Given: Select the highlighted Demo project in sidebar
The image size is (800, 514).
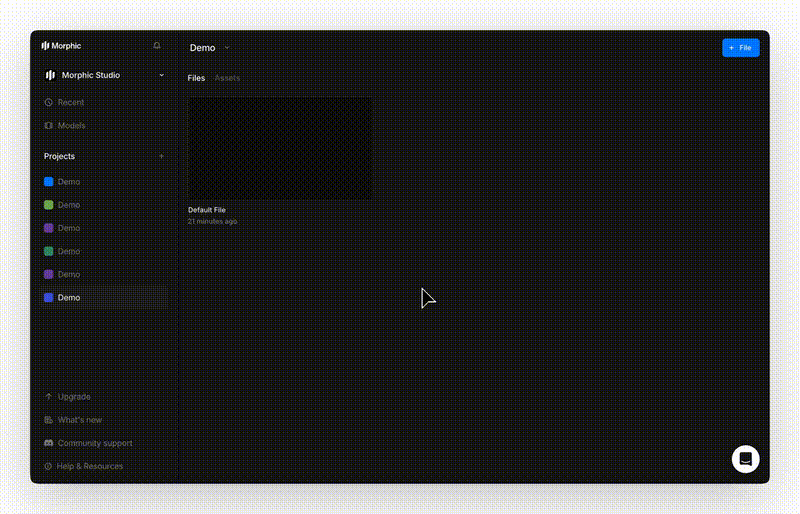Looking at the screenshot, I should (68, 298).
